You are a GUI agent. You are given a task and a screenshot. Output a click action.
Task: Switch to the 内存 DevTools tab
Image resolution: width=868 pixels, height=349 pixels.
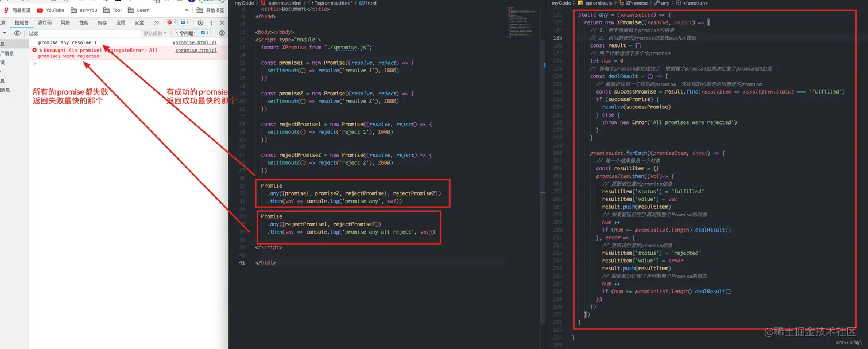[102, 22]
